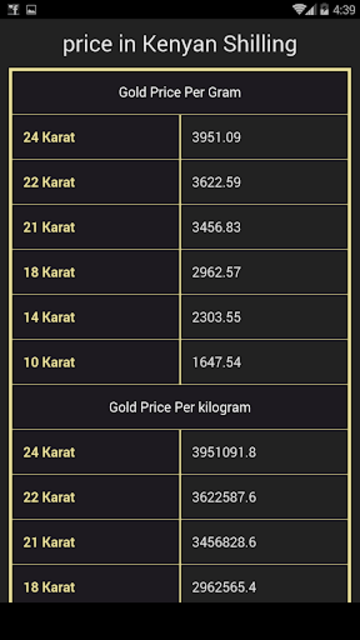Select 24 Karat row under Per Gram
The width and height of the screenshot is (360, 640).
[180, 137]
